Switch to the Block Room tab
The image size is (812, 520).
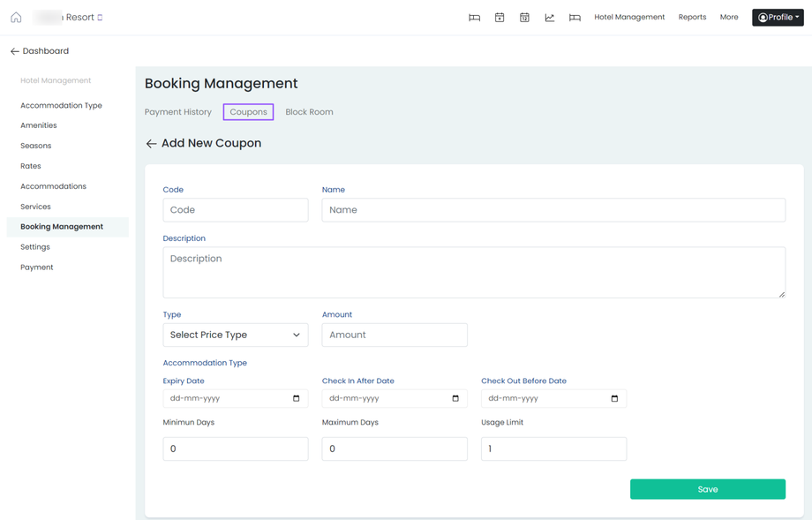point(309,112)
